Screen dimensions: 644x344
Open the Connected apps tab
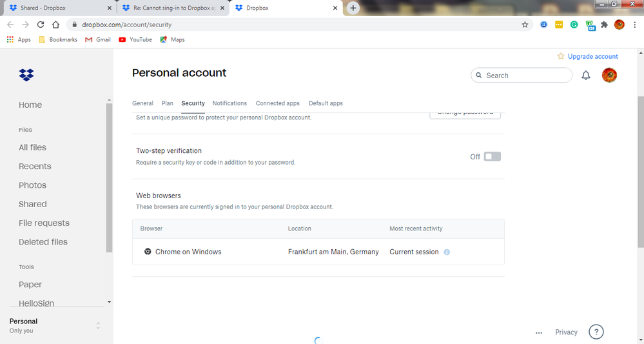coord(278,103)
